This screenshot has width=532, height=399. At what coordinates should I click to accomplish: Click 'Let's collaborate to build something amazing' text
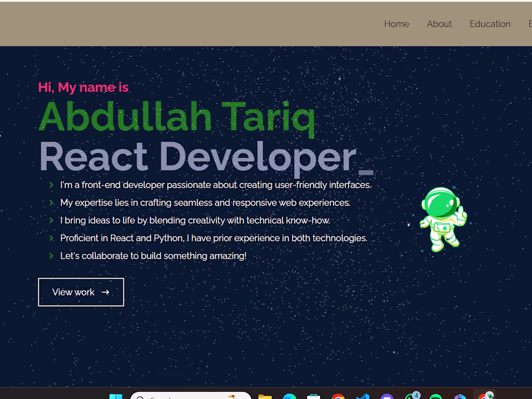click(153, 256)
